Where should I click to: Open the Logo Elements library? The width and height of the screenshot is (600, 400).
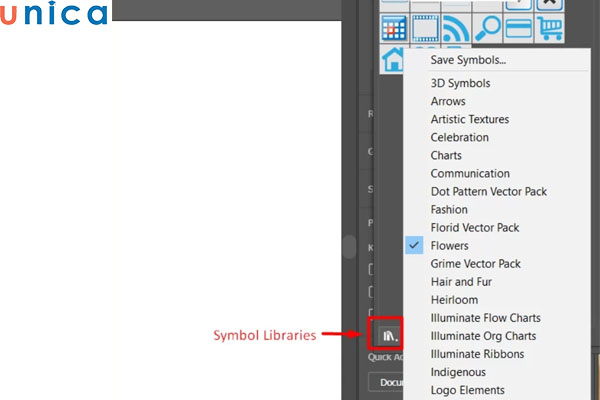coord(468,390)
